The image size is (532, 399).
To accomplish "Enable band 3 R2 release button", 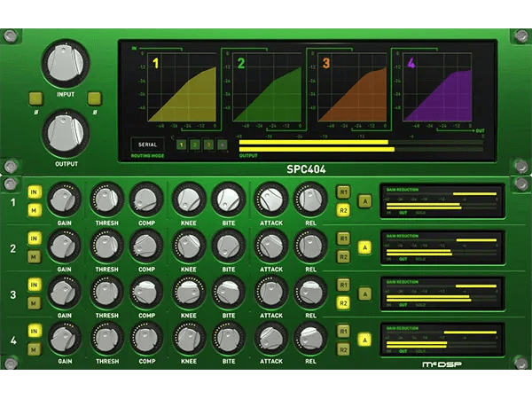I will 343,303.
